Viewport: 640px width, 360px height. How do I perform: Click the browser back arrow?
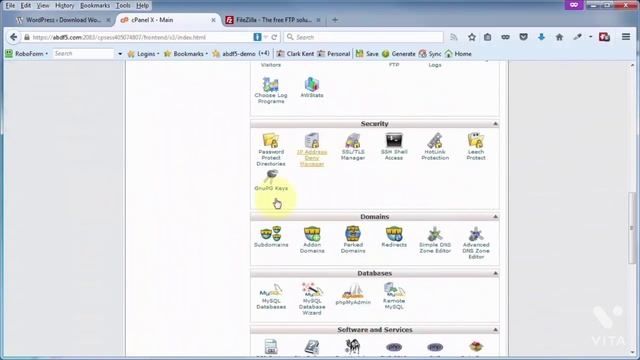tap(13, 37)
